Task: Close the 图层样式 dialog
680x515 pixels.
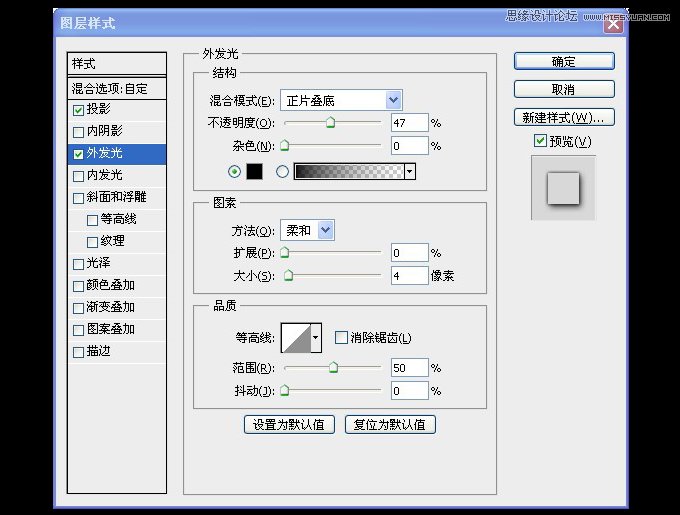Action: (613, 24)
